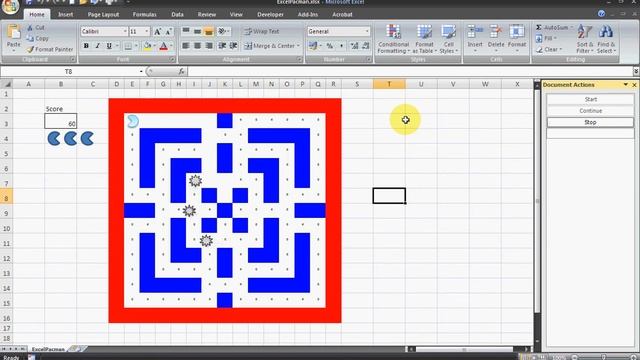Click the Clear eraser icon
This screenshot has height=360, width=640.
(539, 49)
